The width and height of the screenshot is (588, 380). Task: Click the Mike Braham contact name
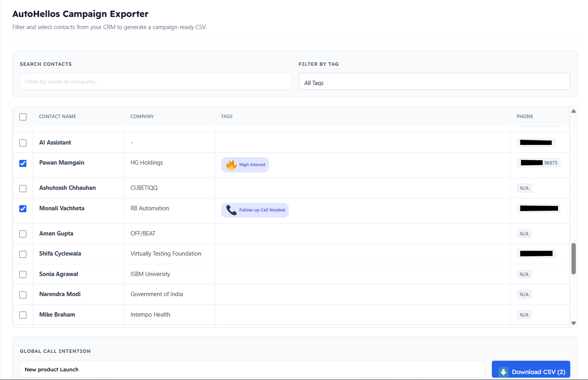pos(57,315)
